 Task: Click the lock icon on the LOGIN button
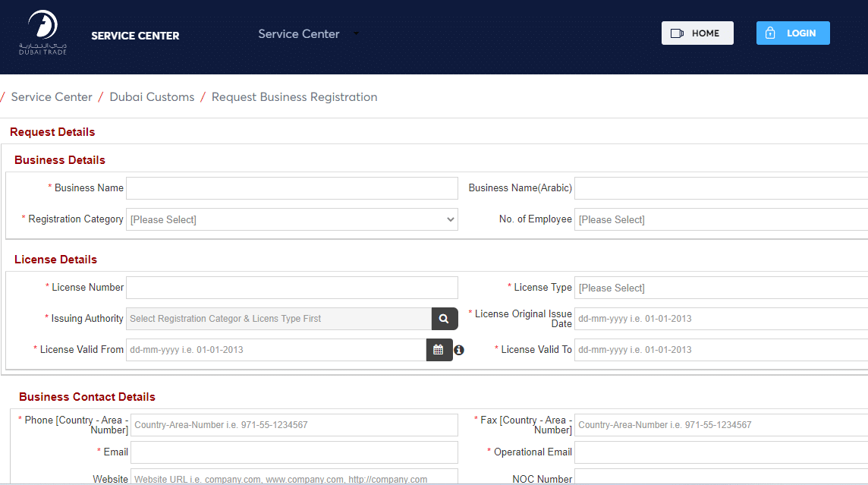(770, 33)
